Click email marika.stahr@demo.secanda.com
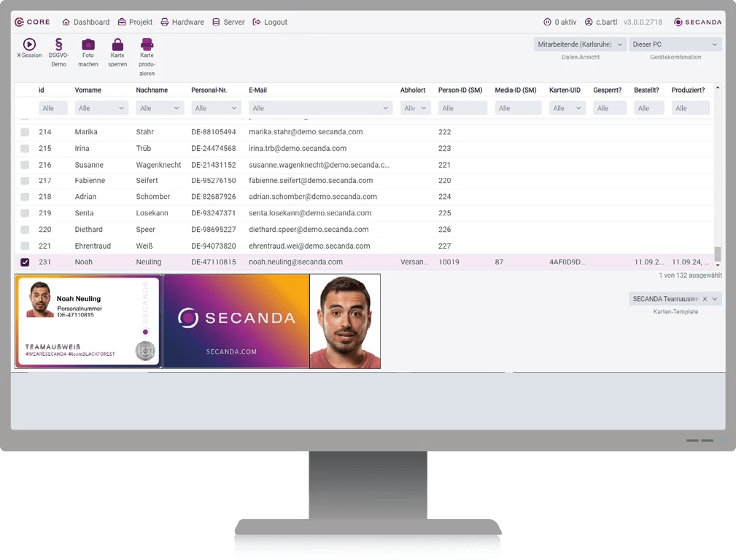This screenshot has width=736, height=560. pyautogui.click(x=306, y=132)
